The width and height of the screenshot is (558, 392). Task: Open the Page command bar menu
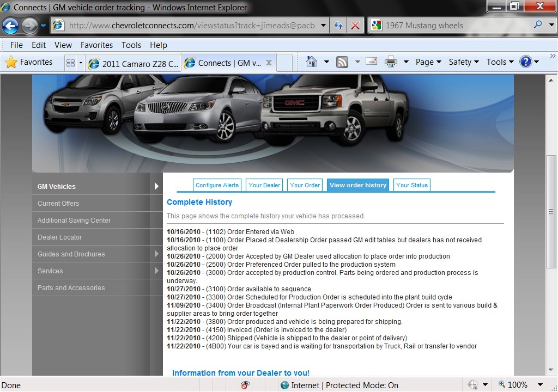click(x=428, y=62)
